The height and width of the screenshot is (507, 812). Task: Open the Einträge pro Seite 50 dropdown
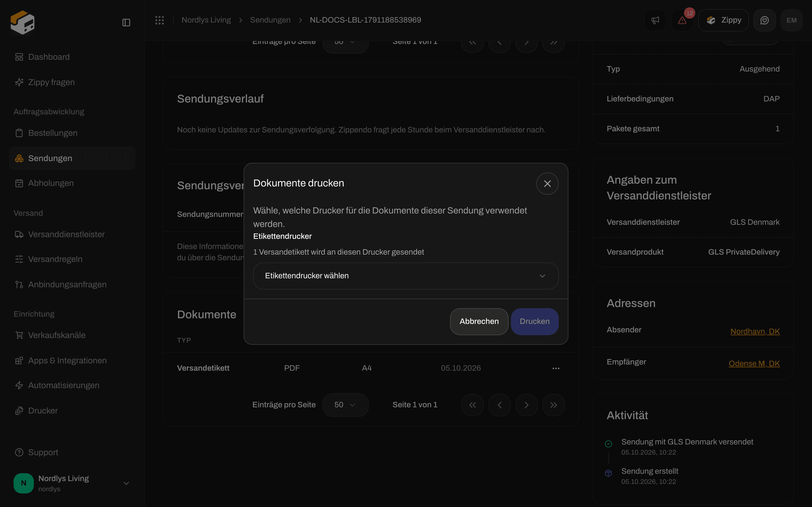[345, 405]
